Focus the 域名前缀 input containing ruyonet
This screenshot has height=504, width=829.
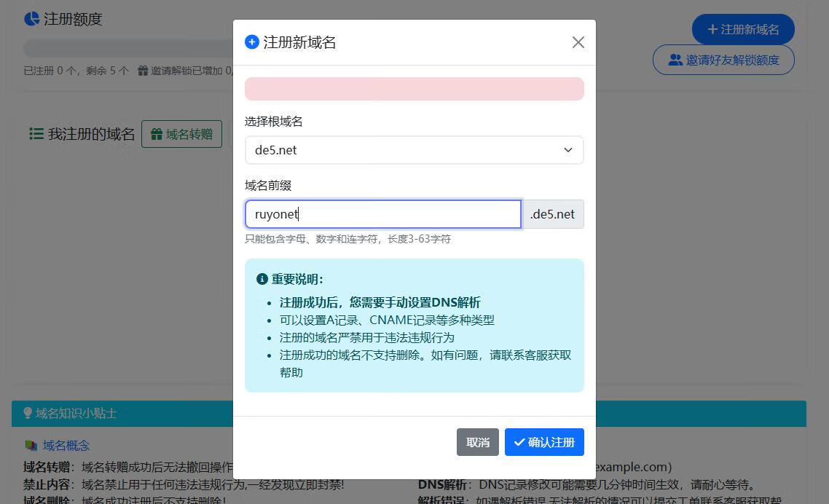click(x=382, y=214)
